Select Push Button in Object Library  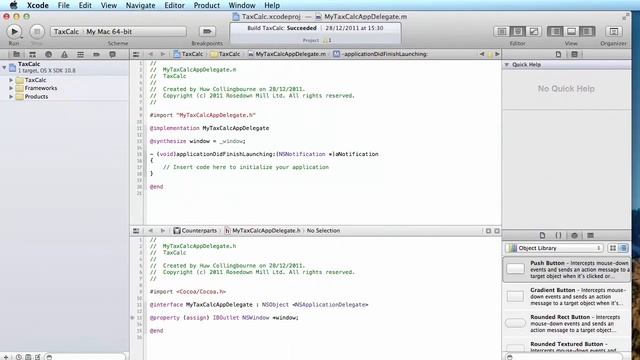pyautogui.click(x=567, y=269)
